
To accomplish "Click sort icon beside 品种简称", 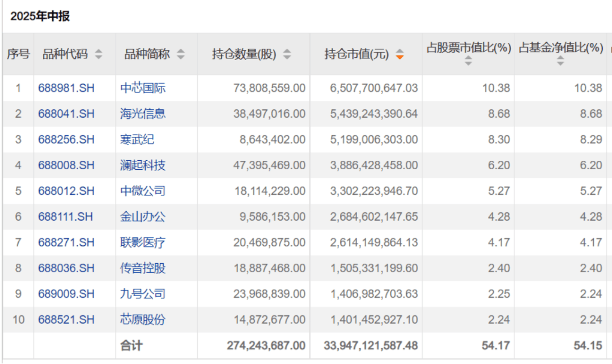I will 181,54.
